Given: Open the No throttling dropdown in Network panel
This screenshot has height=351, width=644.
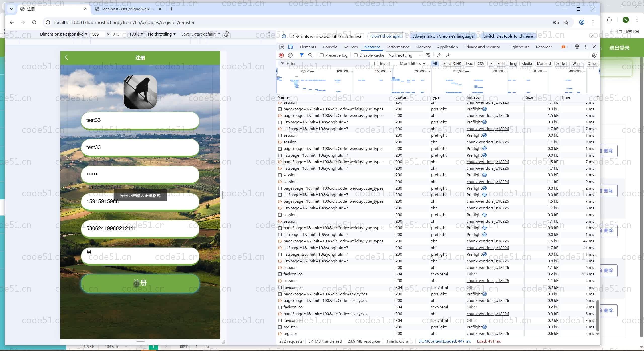Looking at the screenshot, I should (x=404, y=55).
